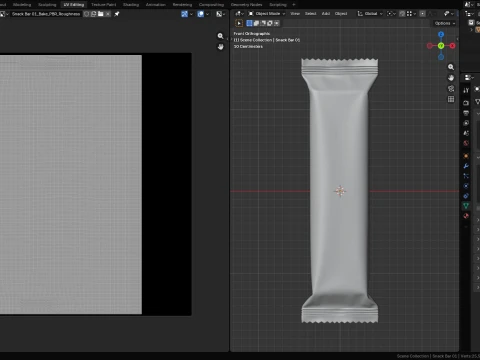Open Global transform orientation dropdown
The height and width of the screenshot is (360, 480).
click(370, 14)
